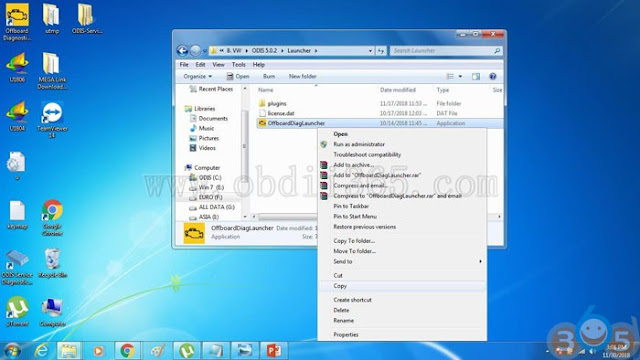Image resolution: width=640 pixels, height=360 pixels.
Task: Click Explorer help icon
Action: tap(493, 76)
